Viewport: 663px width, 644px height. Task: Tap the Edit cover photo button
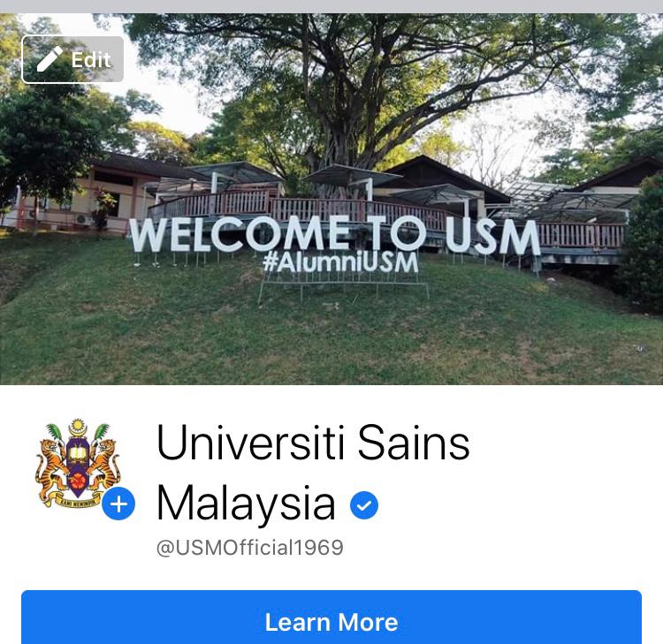[x=72, y=59]
